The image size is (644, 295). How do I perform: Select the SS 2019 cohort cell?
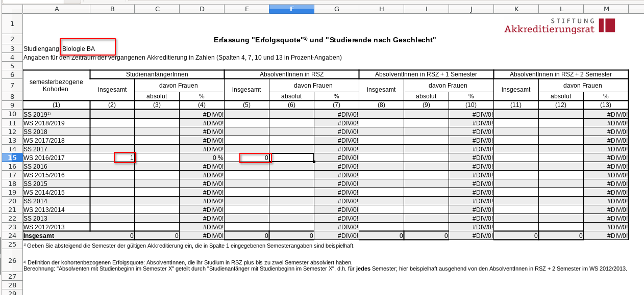56,115
